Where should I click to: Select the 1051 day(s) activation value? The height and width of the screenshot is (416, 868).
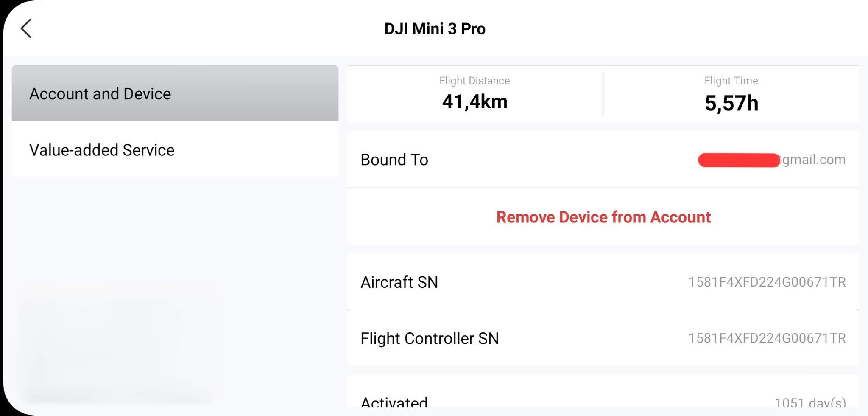(x=810, y=402)
